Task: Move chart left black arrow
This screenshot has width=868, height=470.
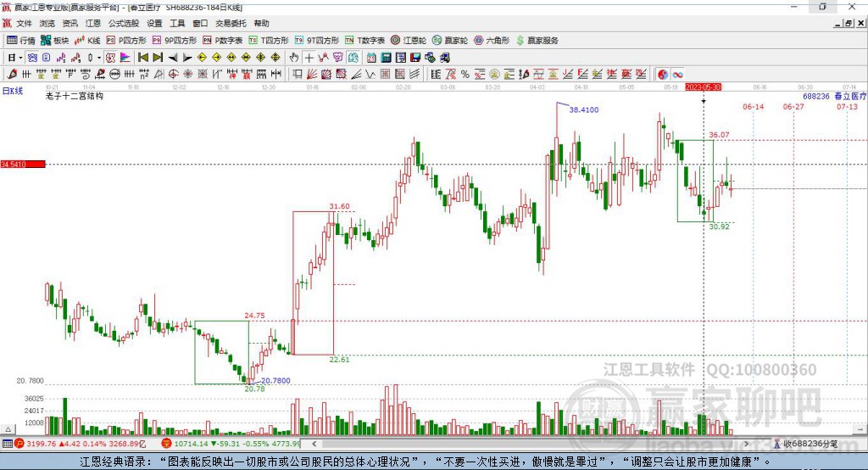Action: pyautogui.click(x=173, y=58)
